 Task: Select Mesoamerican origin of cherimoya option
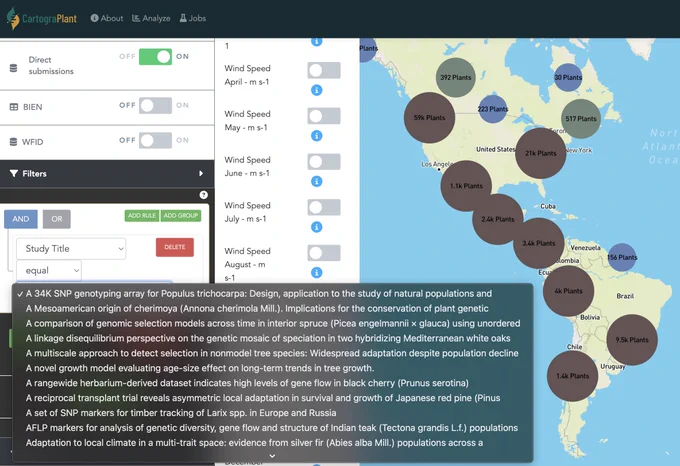point(272,309)
